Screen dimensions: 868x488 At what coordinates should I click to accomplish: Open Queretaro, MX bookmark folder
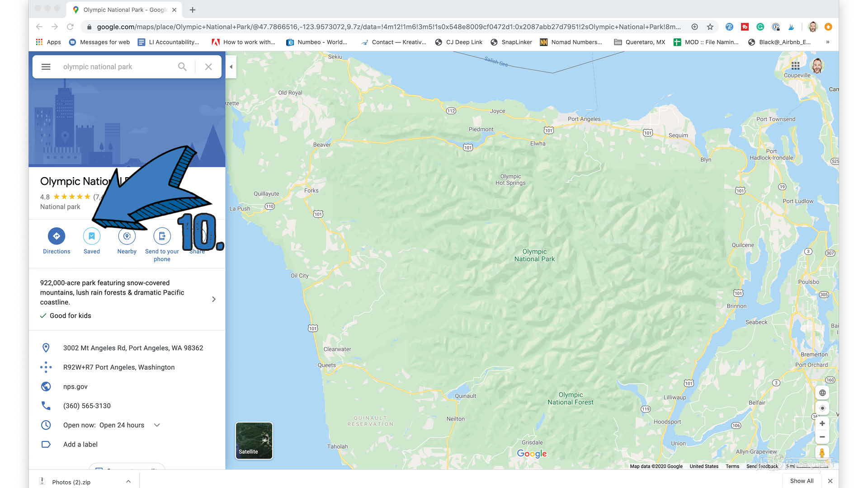(x=640, y=42)
